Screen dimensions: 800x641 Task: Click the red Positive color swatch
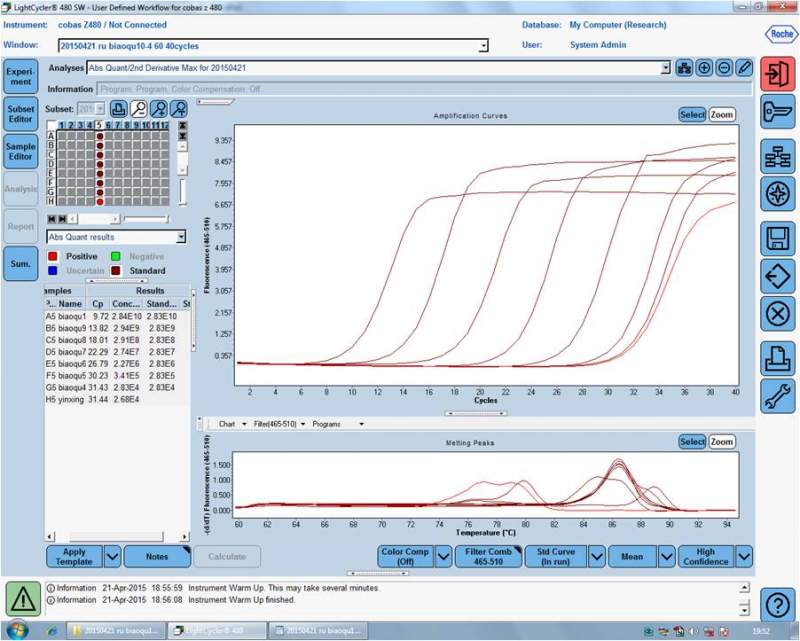coord(53,256)
